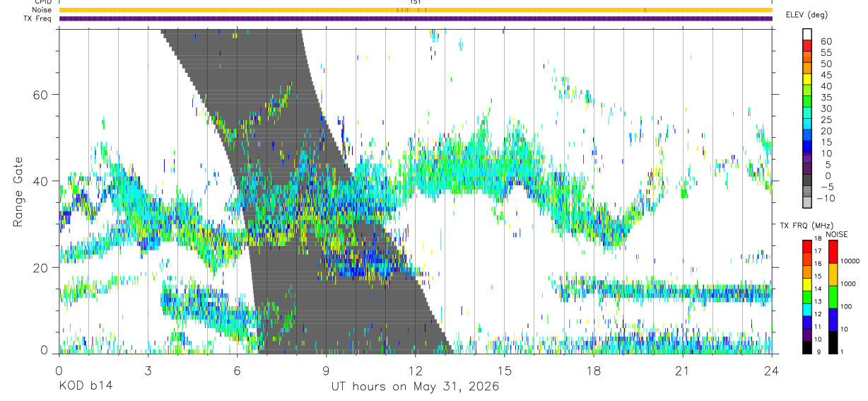Click TX FRQ legend label '13'

(x=818, y=301)
